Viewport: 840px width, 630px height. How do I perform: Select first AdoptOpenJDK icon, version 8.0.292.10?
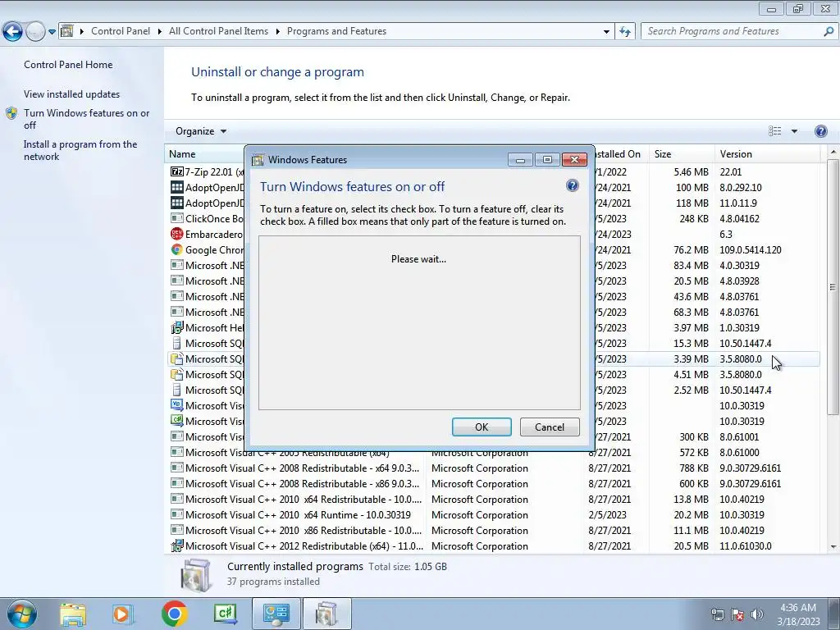pyautogui.click(x=177, y=188)
